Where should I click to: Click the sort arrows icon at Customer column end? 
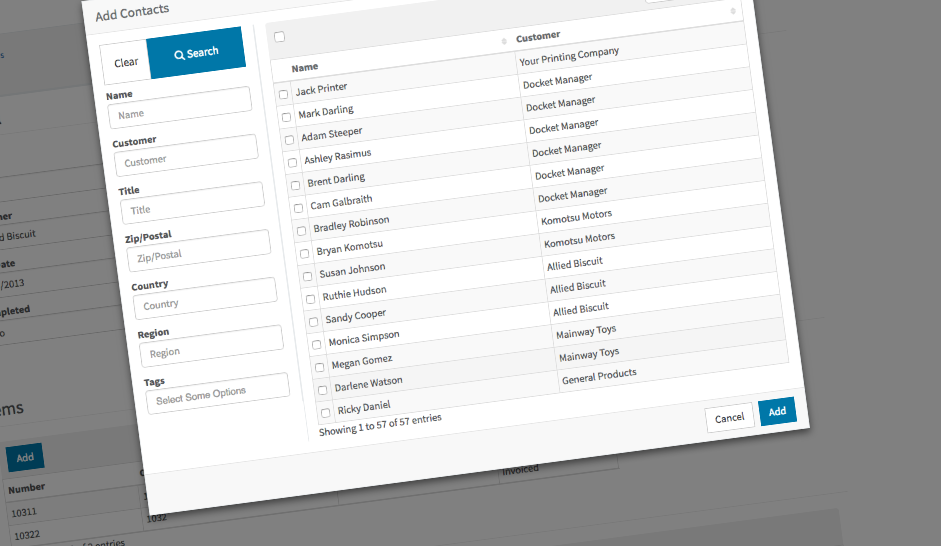[733, 11]
